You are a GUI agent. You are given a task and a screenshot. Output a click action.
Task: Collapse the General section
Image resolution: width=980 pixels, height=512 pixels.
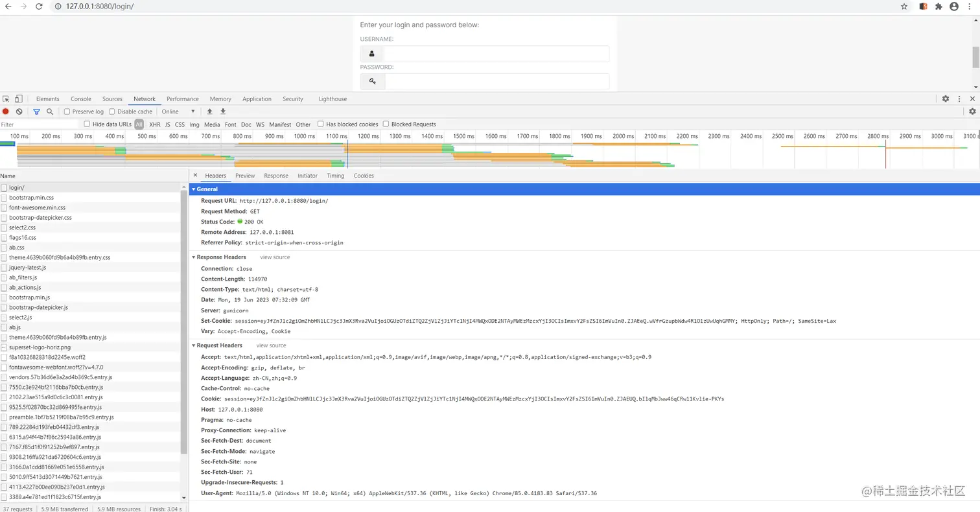[193, 189]
